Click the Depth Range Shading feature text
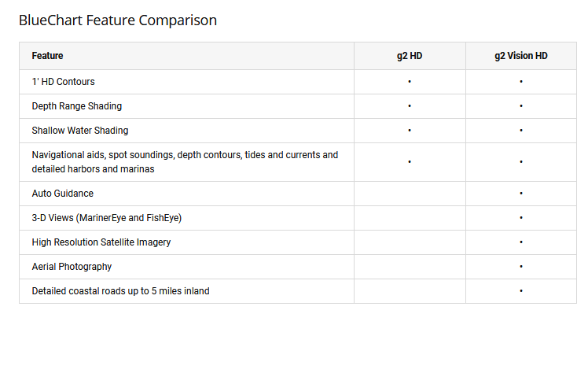 [x=77, y=106]
